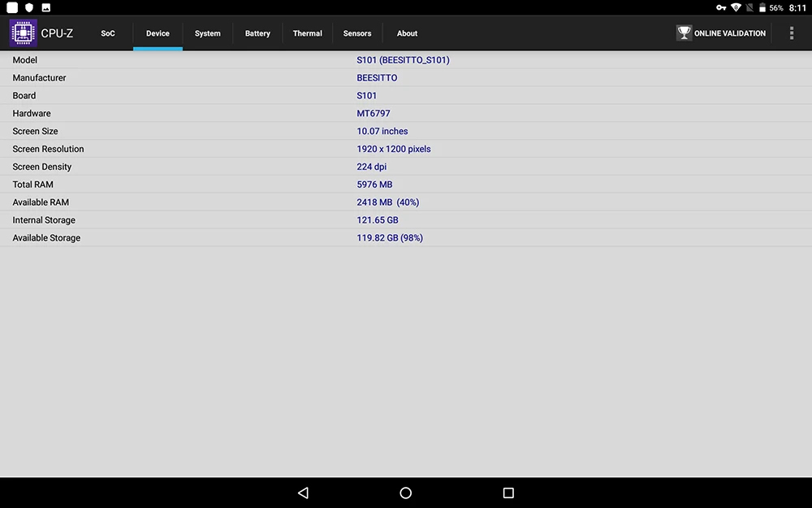The width and height of the screenshot is (812, 508).
Task: Select the Model row label
Action: [25, 60]
